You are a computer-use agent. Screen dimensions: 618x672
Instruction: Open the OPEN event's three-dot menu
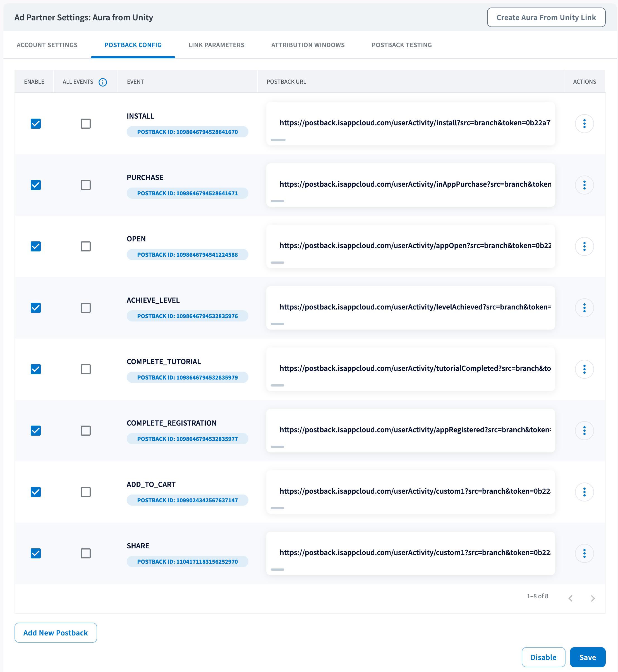click(x=584, y=246)
